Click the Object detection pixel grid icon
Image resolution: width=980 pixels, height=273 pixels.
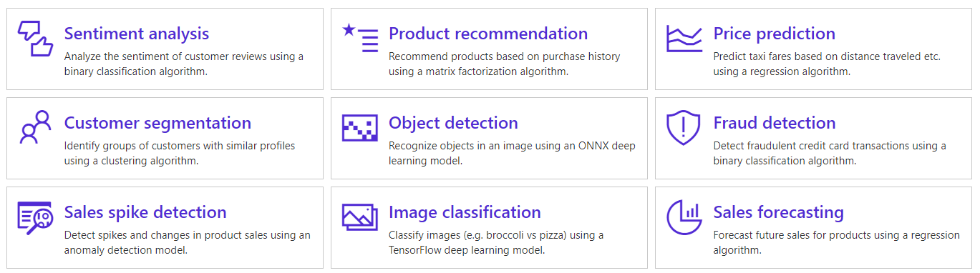coord(360,128)
